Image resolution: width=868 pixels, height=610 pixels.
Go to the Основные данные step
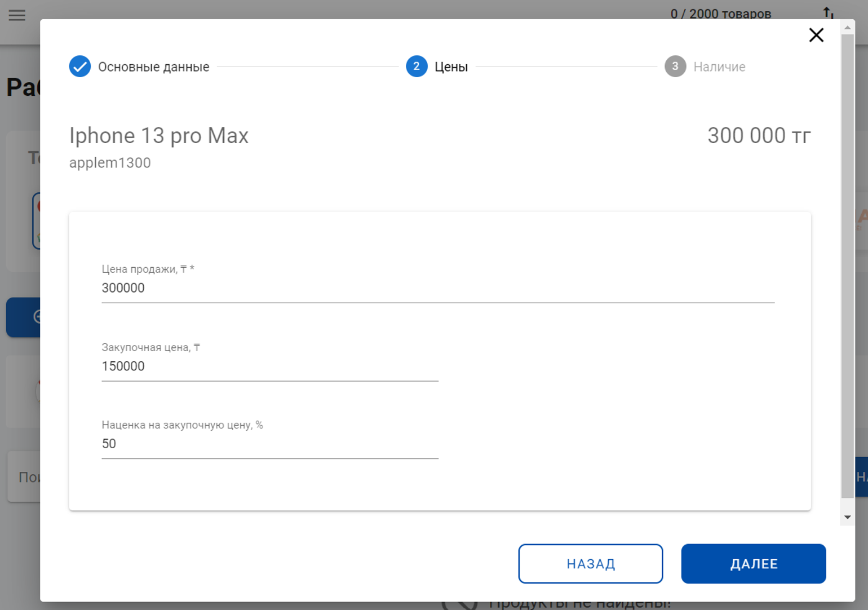point(153,67)
